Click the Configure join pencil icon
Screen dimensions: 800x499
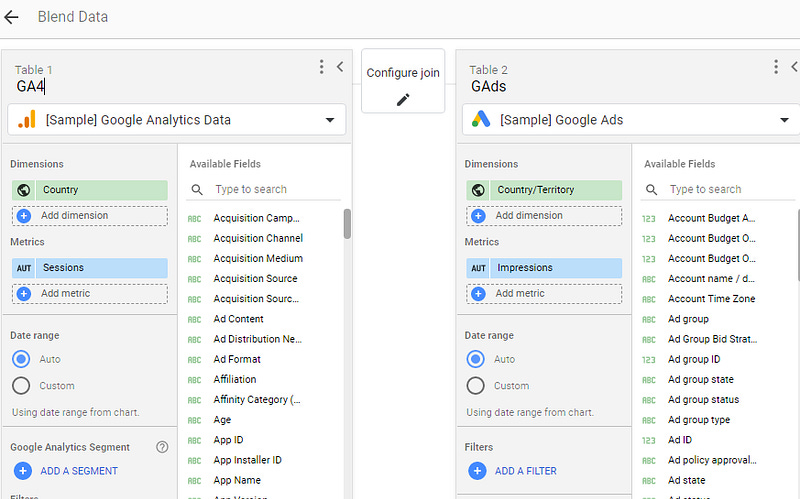(403, 99)
